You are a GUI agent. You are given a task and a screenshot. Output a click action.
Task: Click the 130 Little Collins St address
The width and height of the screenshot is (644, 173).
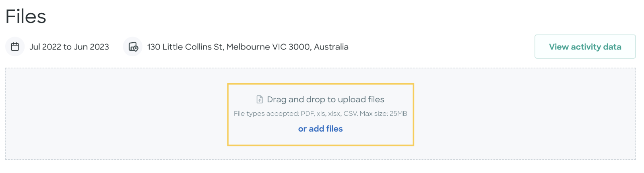click(x=248, y=47)
